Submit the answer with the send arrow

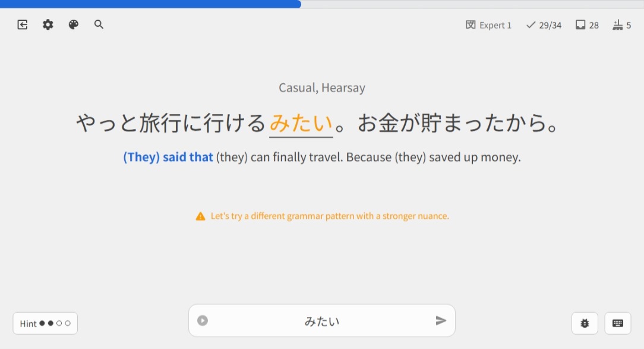point(441,321)
